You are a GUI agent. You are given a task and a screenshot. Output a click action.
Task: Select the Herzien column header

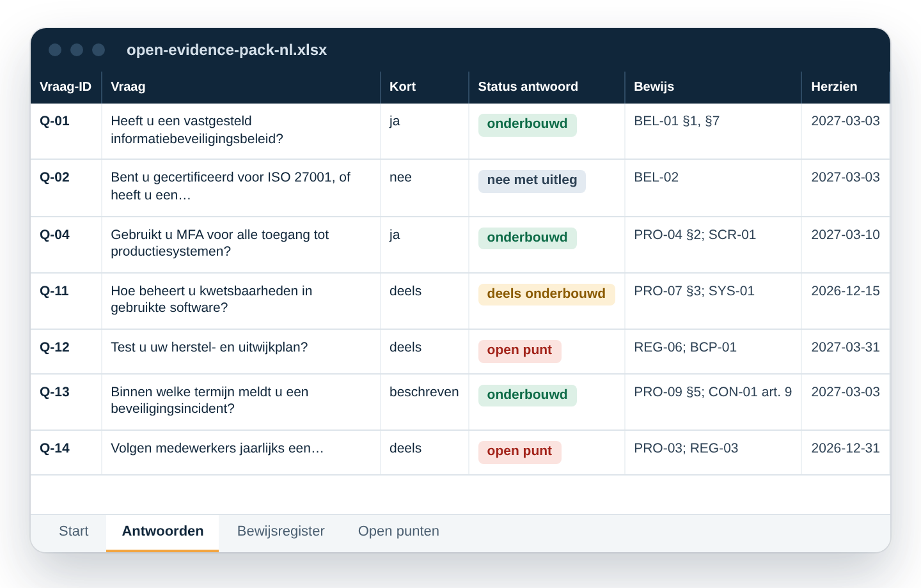click(846, 87)
